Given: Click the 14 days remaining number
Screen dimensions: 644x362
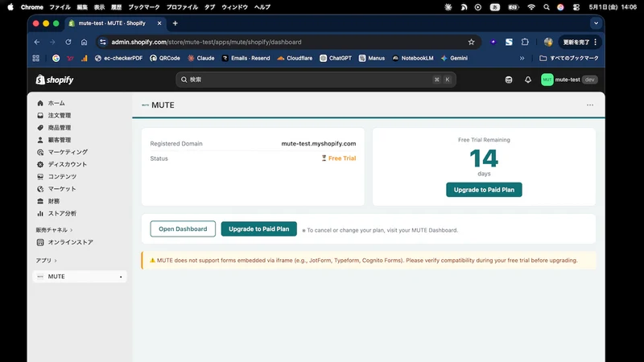Looking at the screenshot, I should (484, 158).
